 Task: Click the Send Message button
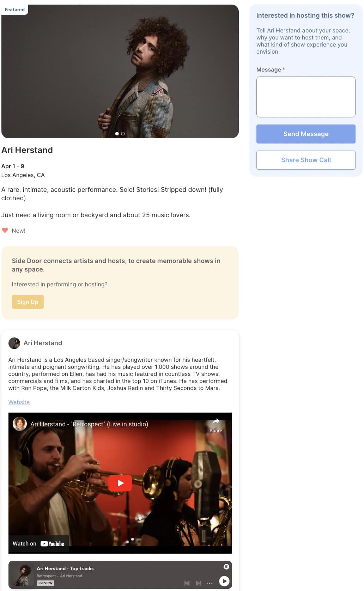(x=306, y=134)
